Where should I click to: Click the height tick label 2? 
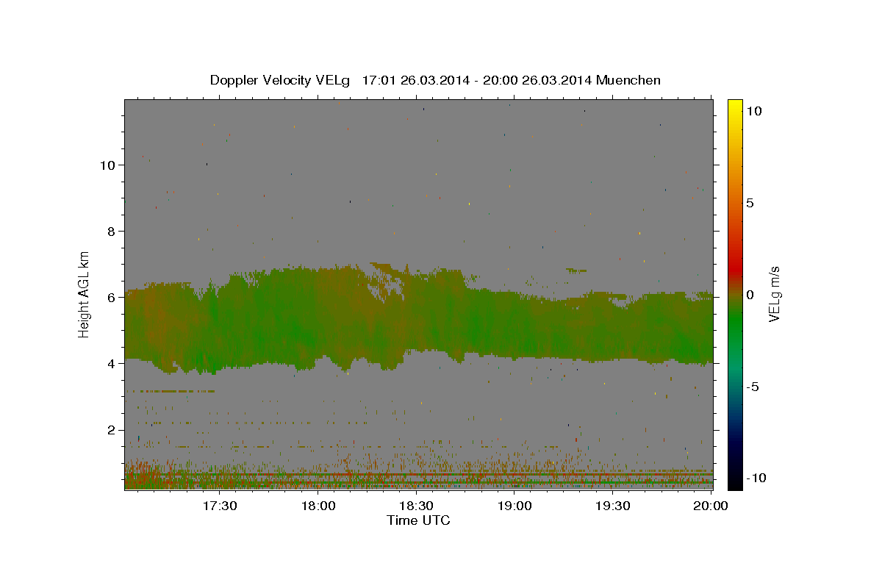pos(112,429)
